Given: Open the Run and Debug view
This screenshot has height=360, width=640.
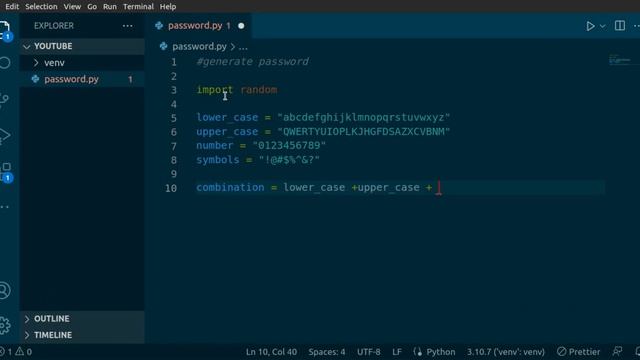Looking at the screenshot, I should [x=4, y=136].
